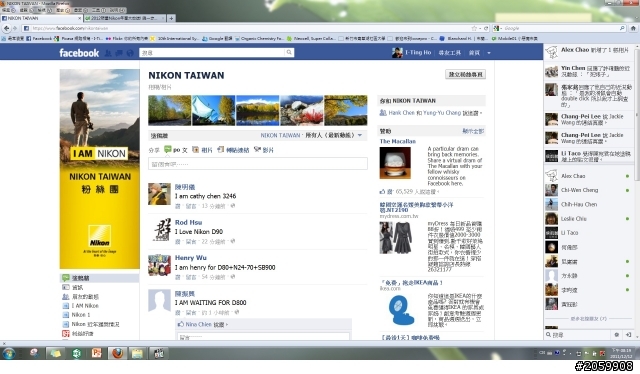Open Henry Wu's profile name link
640x374 pixels.
191,258
